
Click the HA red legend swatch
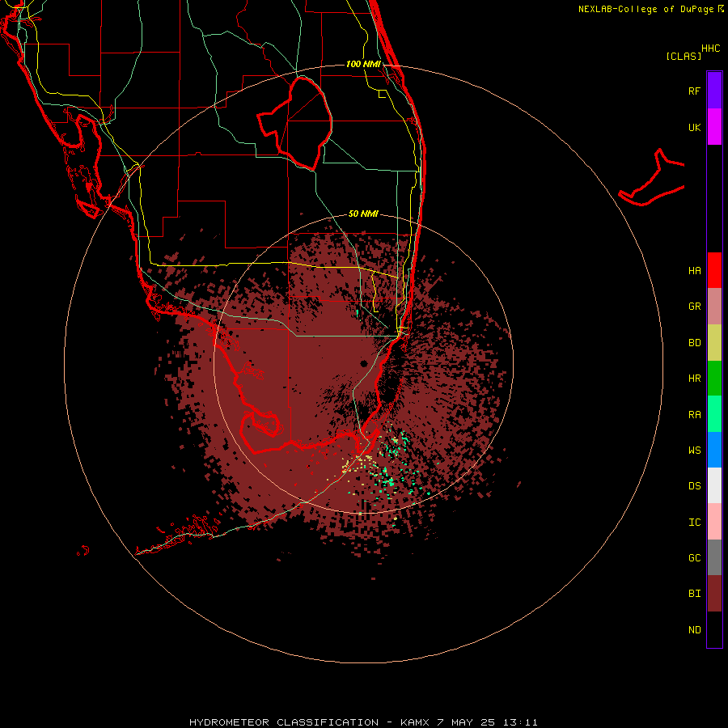[x=714, y=270]
